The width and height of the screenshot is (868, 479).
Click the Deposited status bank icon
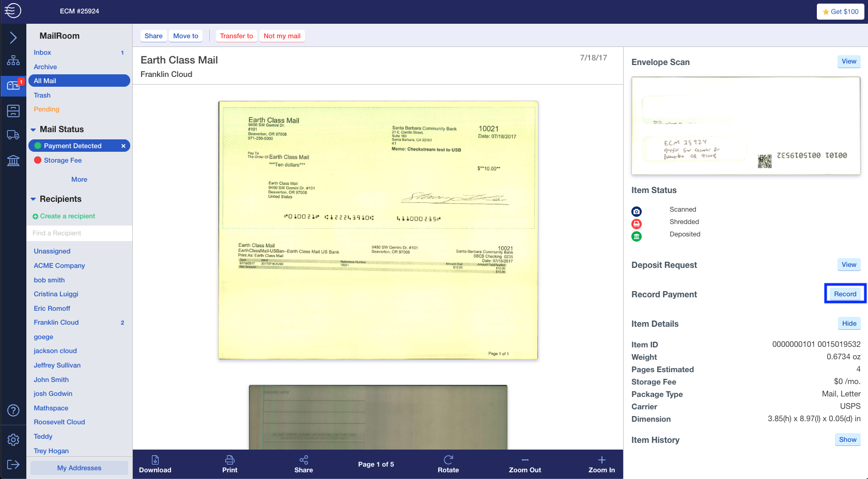[637, 236]
